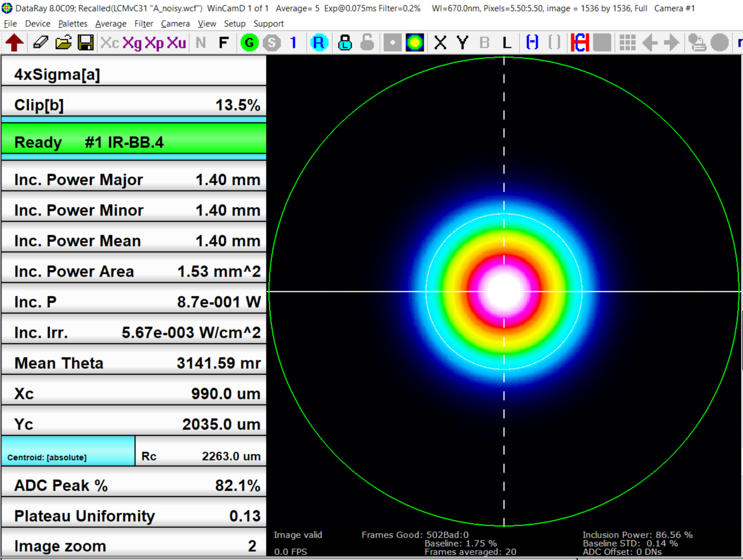Click the red up arrow toolbar icon

[x=14, y=43]
